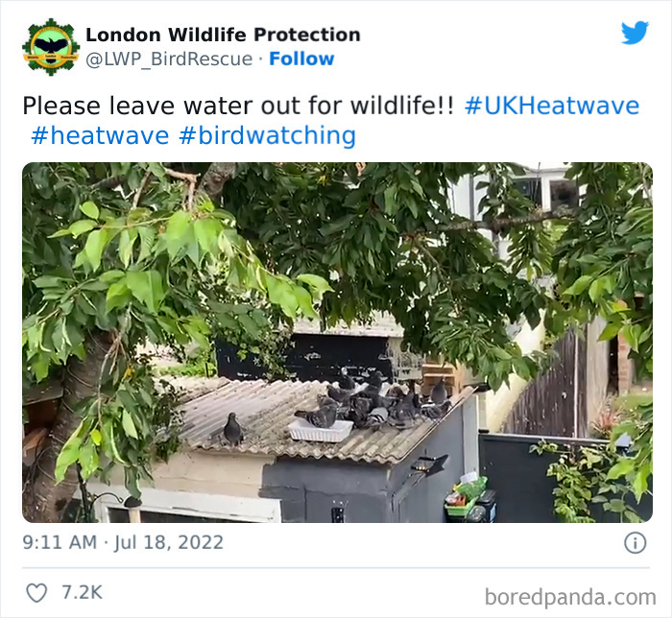Click the white water tray in the video

click(321, 431)
